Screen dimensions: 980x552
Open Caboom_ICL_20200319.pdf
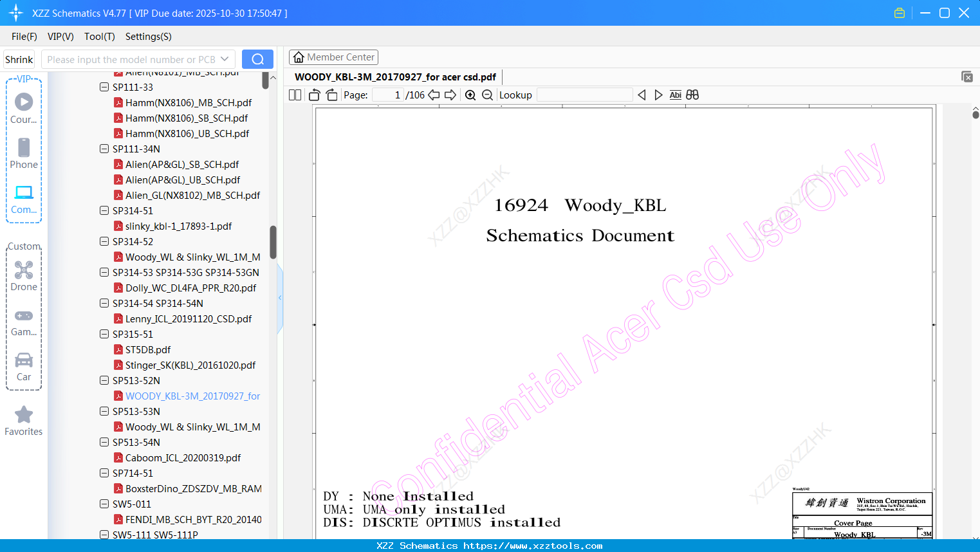pyautogui.click(x=183, y=457)
